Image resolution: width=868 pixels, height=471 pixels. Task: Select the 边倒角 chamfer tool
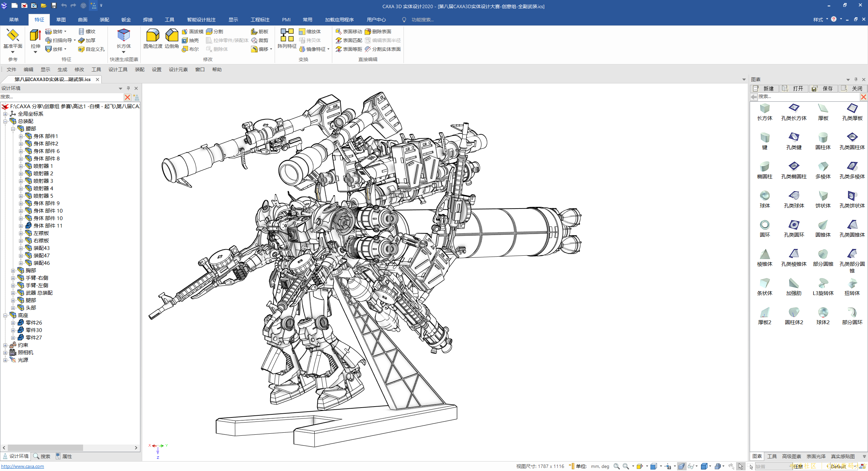coord(172,39)
